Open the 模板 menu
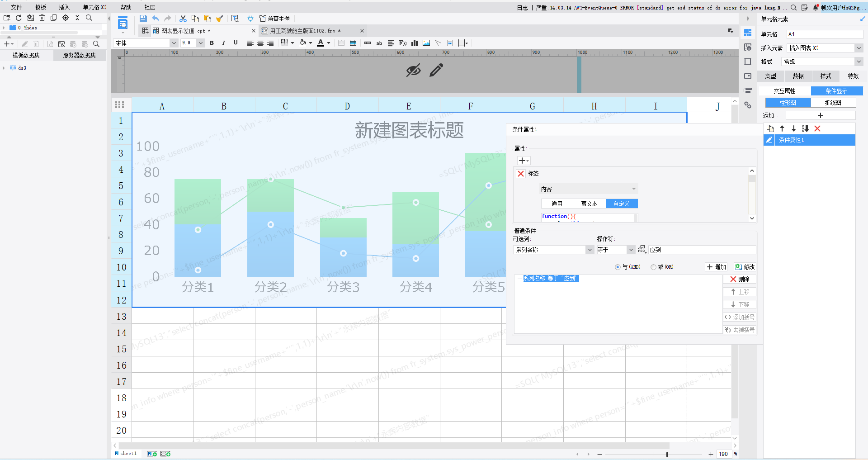This screenshot has width=868, height=460. tap(40, 7)
